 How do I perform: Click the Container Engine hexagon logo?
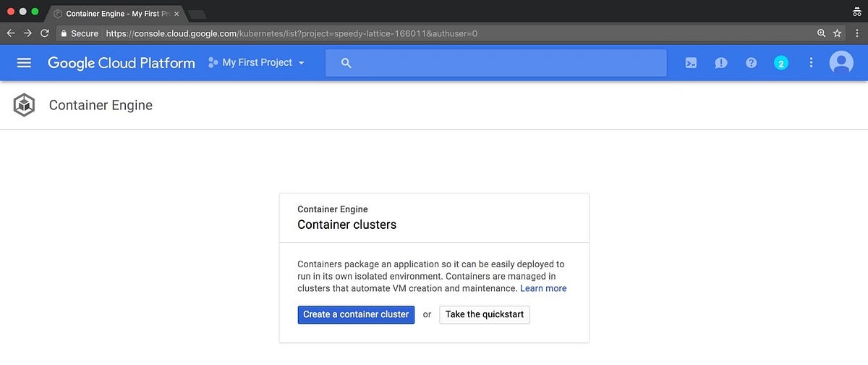[24, 106]
